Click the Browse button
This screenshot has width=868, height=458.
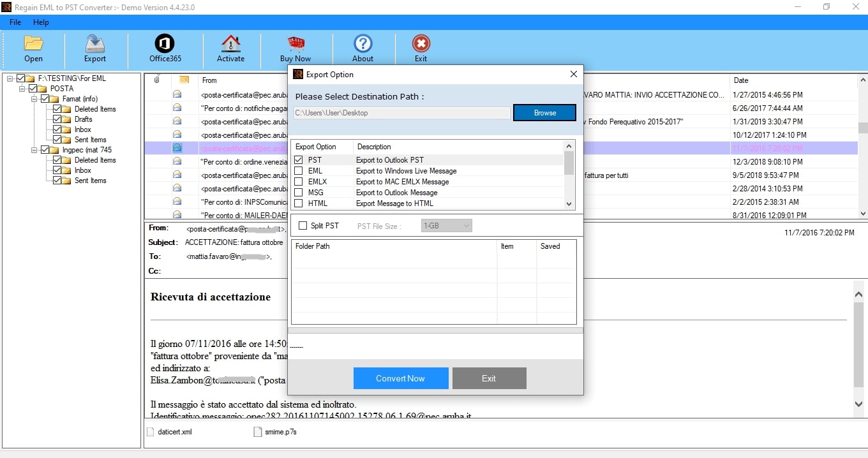pos(544,113)
